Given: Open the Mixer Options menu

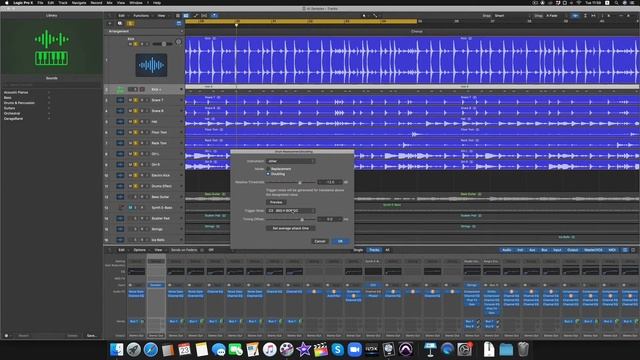Looking at the screenshot, I should point(140,250).
